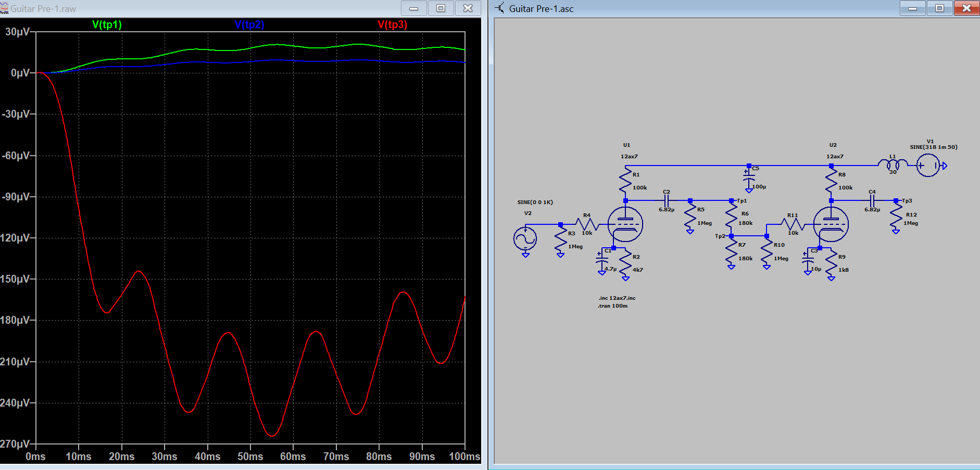Click the schematic window system menu icon
Viewport: 980px width, 470px height.
click(500, 8)
